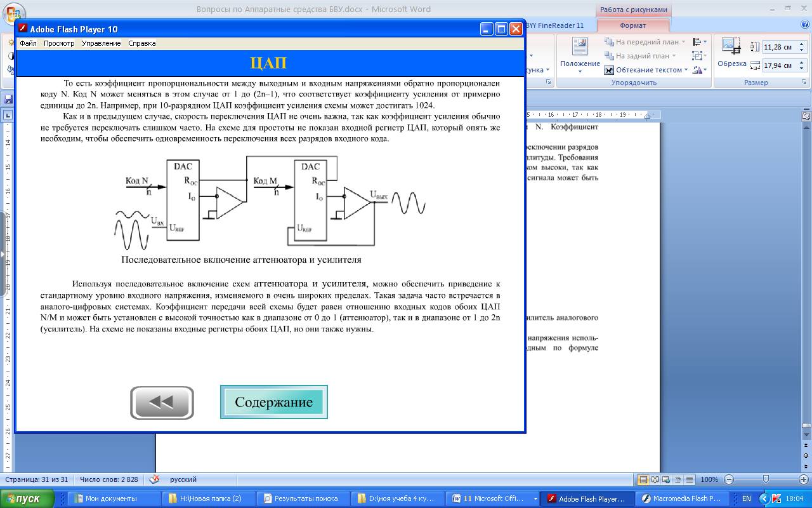
Task: Click the Обтекание текстом wrap icon
Action: (x=609, y=70)
